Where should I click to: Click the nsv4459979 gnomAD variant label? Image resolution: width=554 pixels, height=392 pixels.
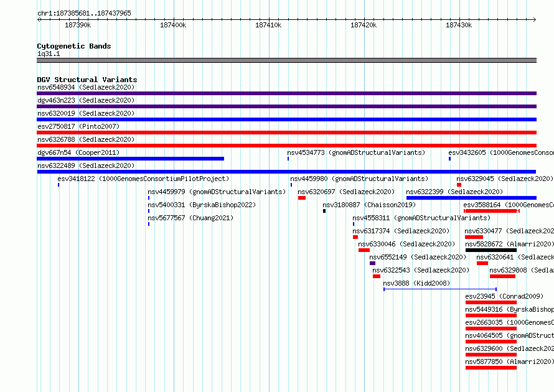pos(217,192)
